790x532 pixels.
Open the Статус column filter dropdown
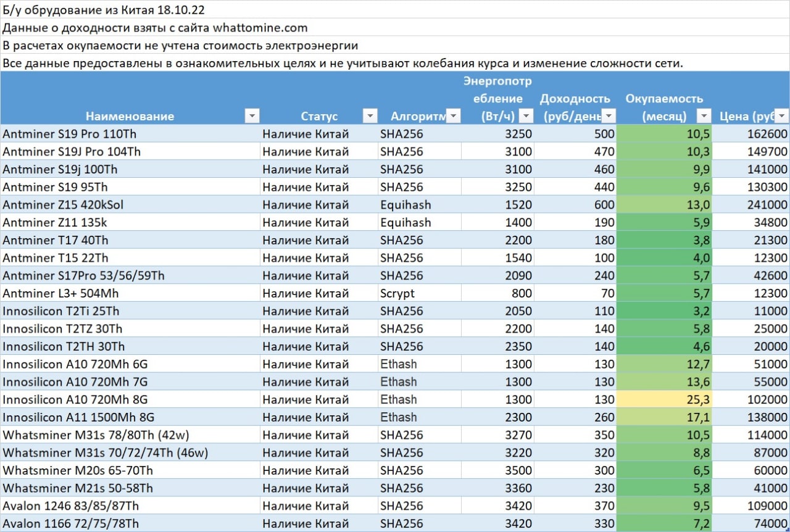[x=370, y=116]
